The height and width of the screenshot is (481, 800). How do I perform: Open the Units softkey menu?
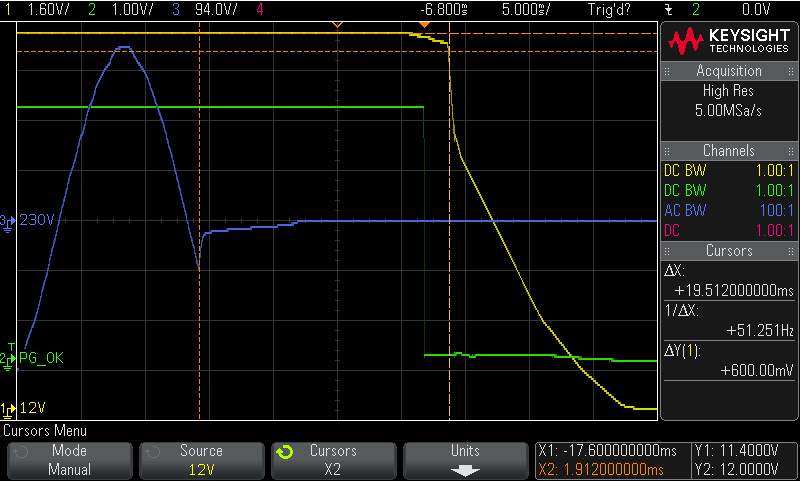point(465,461)
